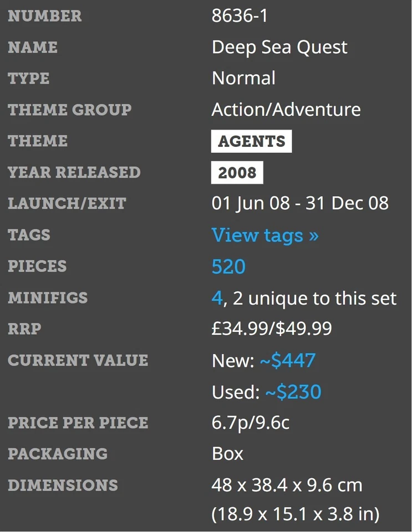Screen dimensions: 412x532
Task: Click the 520 pieces link
Action: (228, 267)
